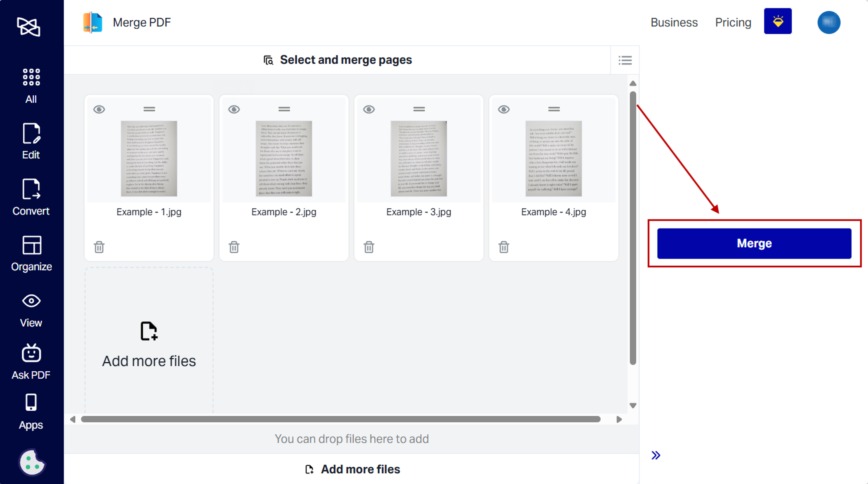868x484 pixels.
Task: Click the horizontal scrollbar thumb
Action: tap(341, 419)
